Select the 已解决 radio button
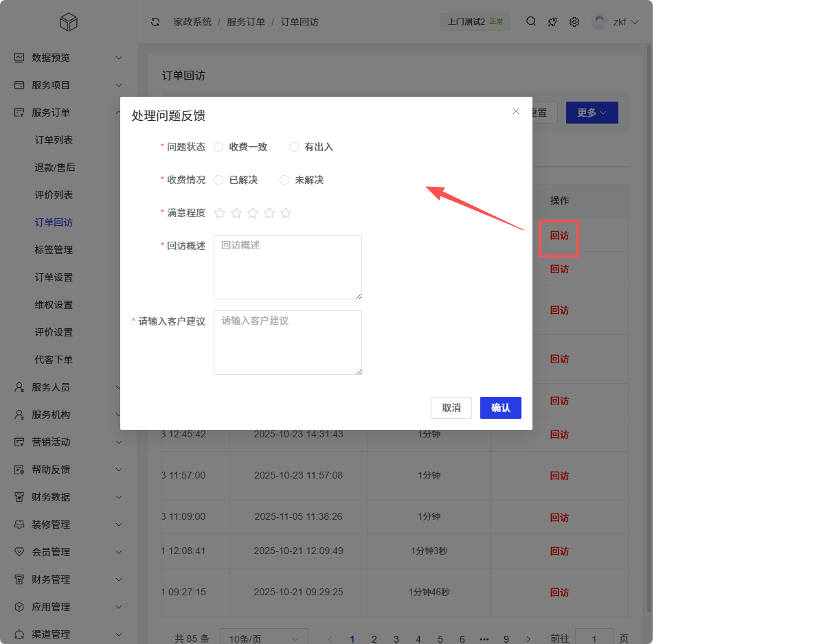The height and width of the screenshot is (644, 832). pos(218,180)
